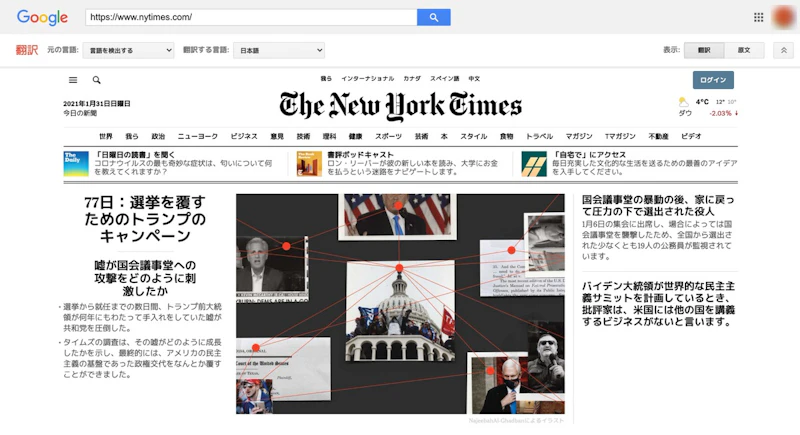
Task: Open the ビジネス section
Action: [244, 136]
